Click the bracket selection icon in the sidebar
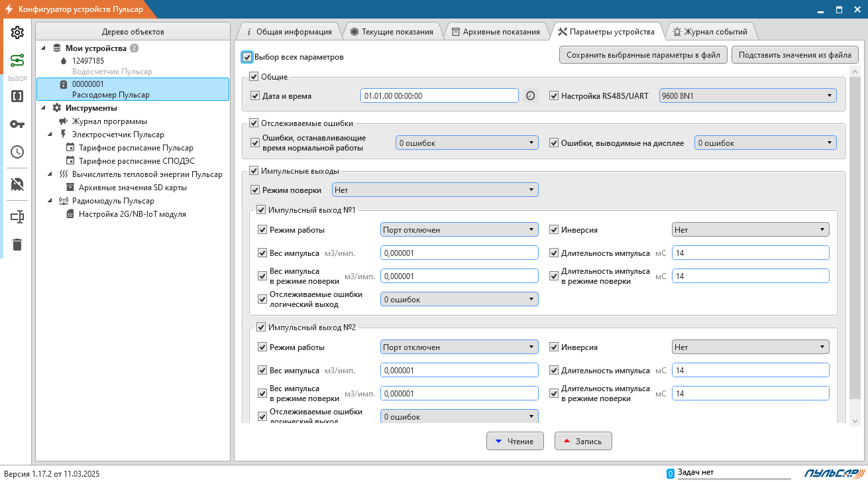 17,96
